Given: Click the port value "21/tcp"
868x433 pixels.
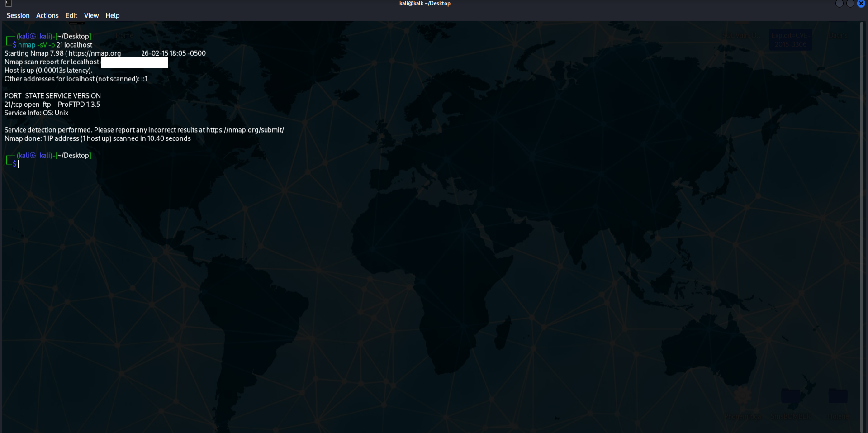Looking at the screenshot, I should point(13,105).
